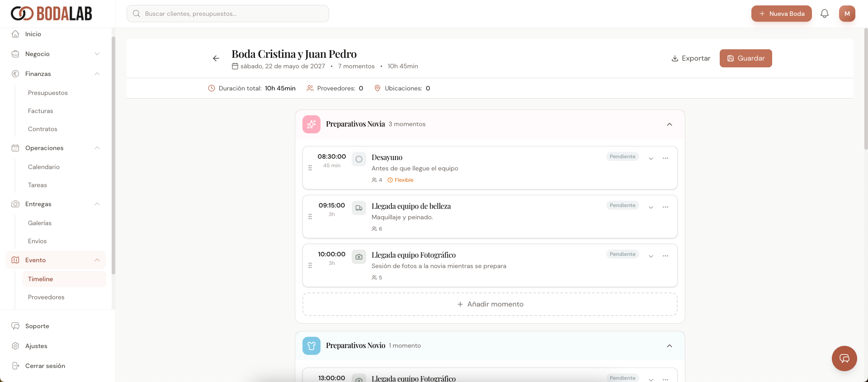Screen dimensions: 868x382
Task: Open more options for Llegada equipo de belleza
Action: [x=665, y=207]
